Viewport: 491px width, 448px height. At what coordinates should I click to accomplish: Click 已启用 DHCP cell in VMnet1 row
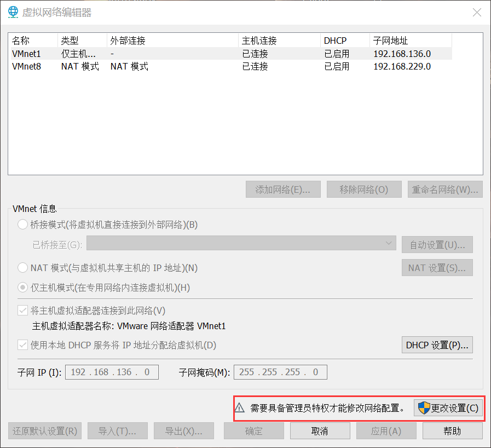tap(337, 54)
